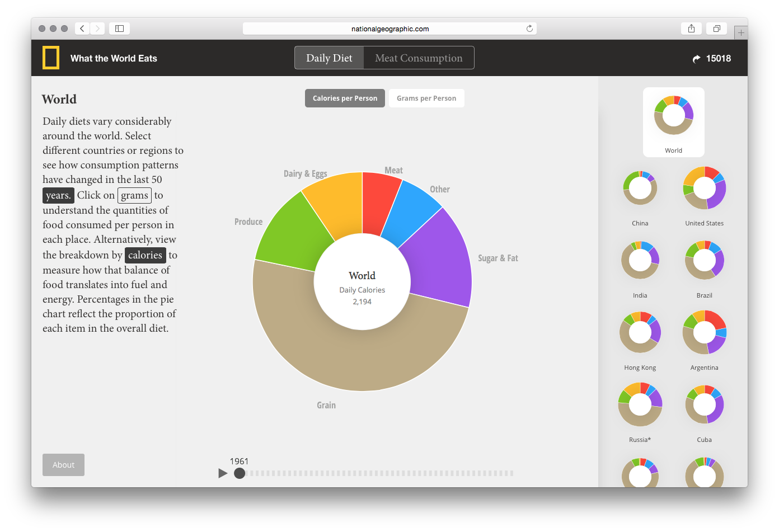The width and height of the screenshot is (779, 532).
Task: Show all tabs overview icon
Action: [x=716, y=29]
